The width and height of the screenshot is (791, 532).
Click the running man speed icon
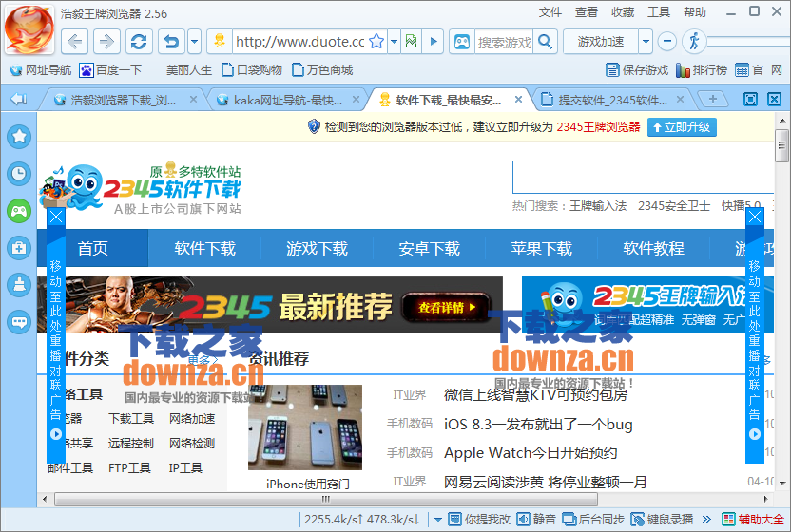(x=694, y=42)
